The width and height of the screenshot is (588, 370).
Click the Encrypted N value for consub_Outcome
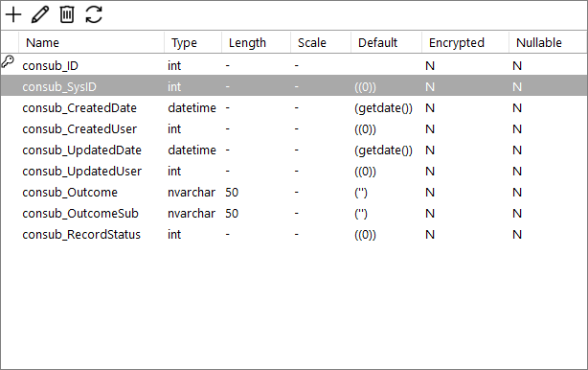click(x=430, y=192)
